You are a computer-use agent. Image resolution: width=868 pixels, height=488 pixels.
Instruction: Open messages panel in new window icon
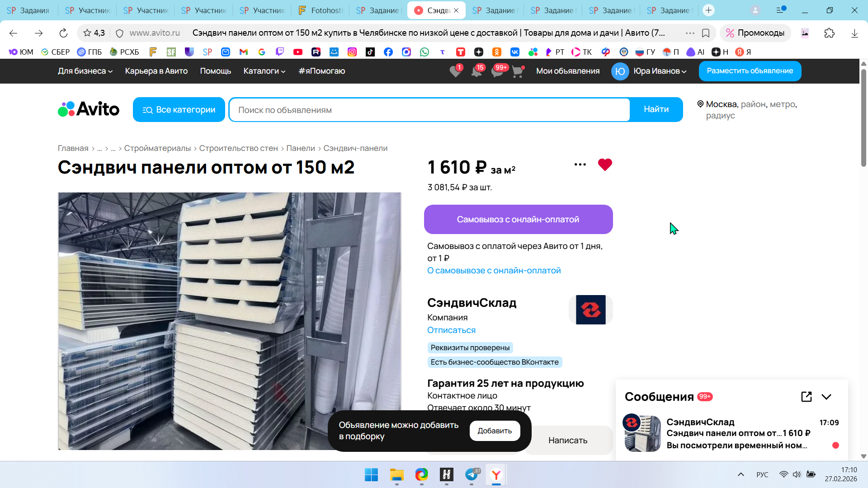(x=806, y=397)
